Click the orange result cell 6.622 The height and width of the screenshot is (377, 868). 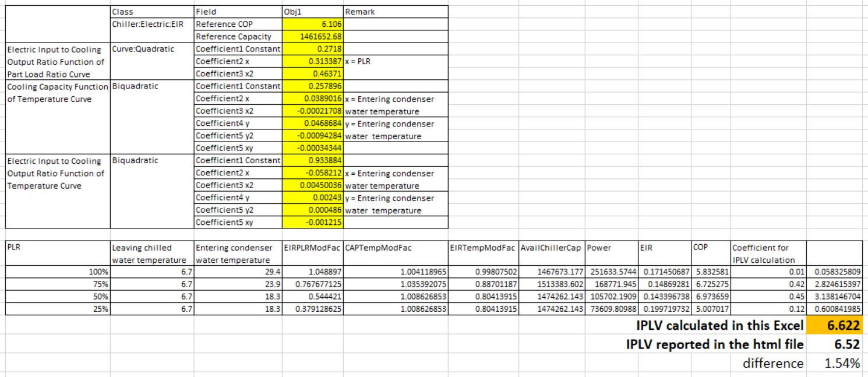click(x=834, y=325)
